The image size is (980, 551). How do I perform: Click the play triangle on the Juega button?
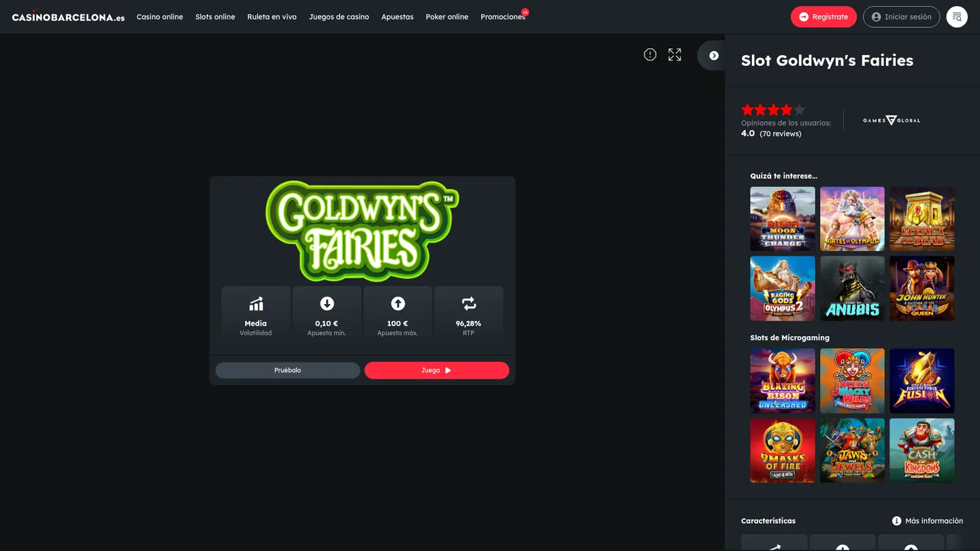coord(448,370)
